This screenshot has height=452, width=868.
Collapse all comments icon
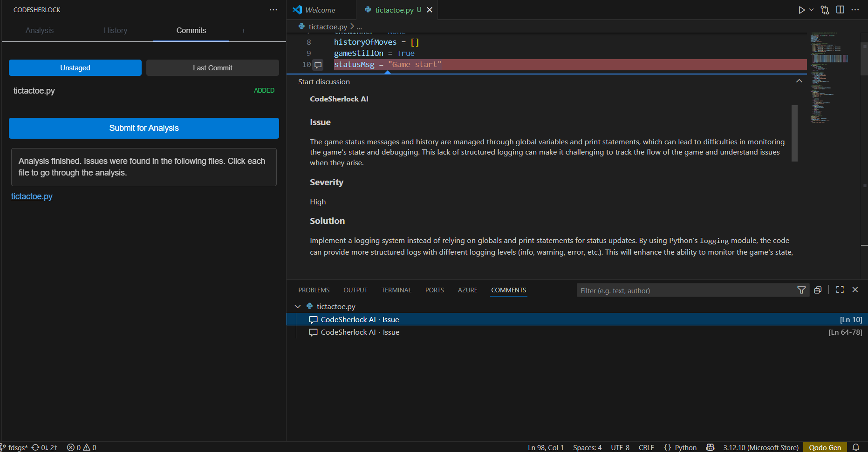click(818, 290)
